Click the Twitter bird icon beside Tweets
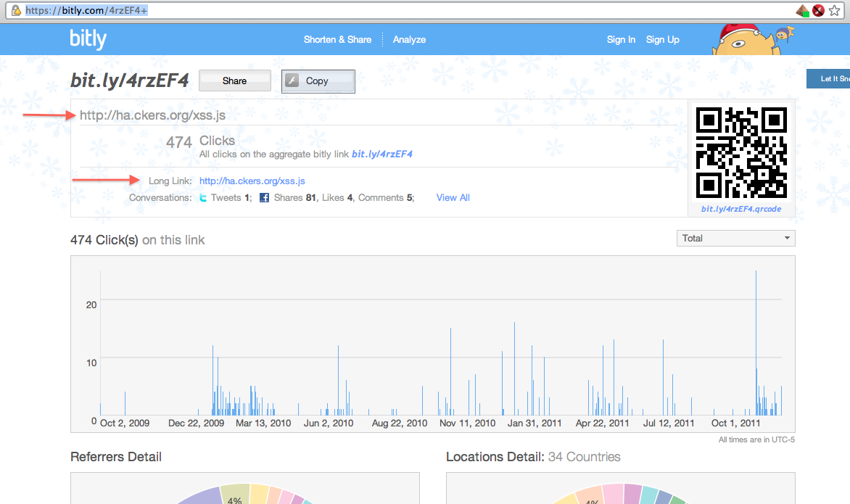850x504 pixels. 203,198
